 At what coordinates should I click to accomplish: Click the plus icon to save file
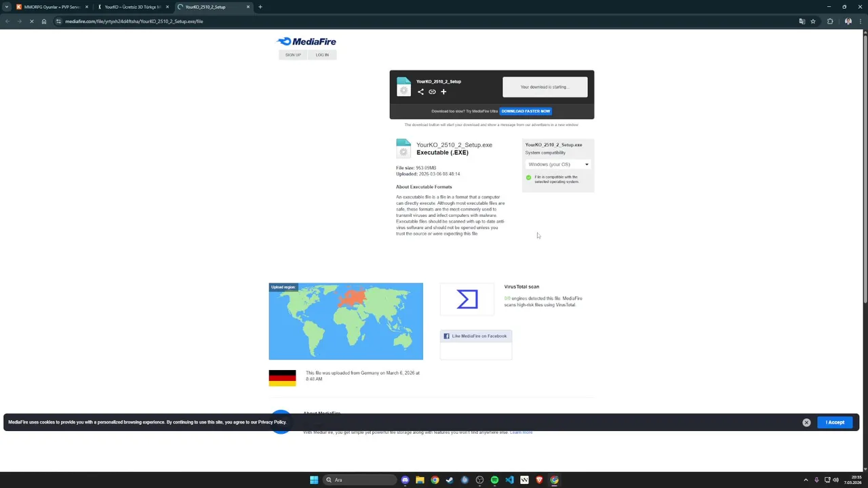443,91
